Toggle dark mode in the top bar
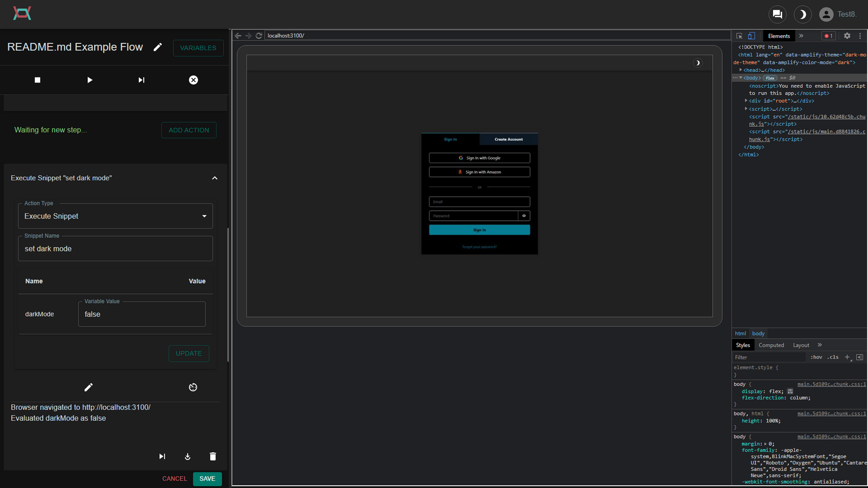The width and height of the screenshot is (868, 488). [x=802, y=15]
